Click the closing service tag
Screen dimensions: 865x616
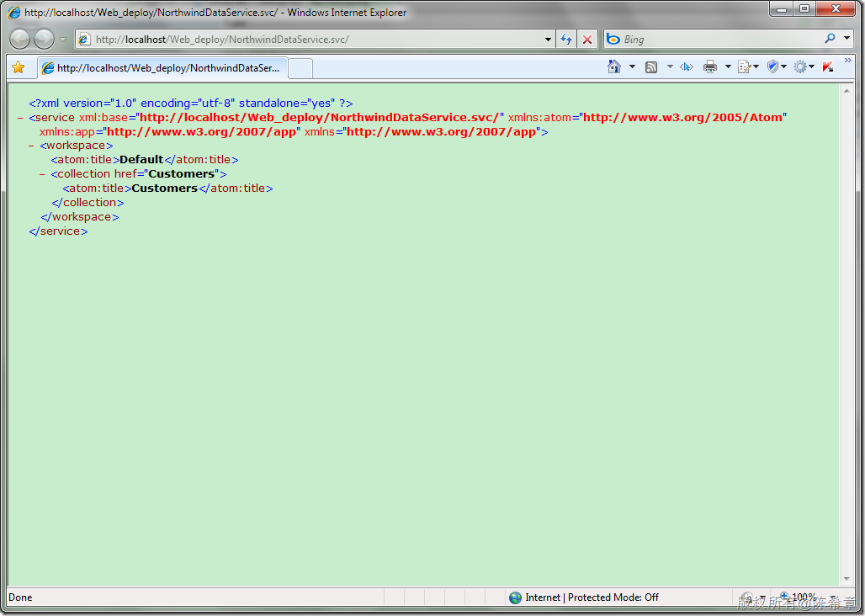click(x=58, y=231)
